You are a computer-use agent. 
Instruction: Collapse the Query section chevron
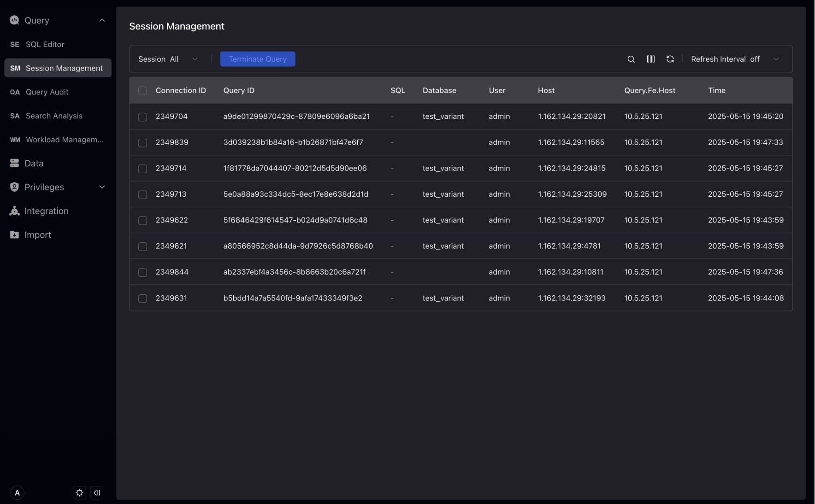[102, 20]
